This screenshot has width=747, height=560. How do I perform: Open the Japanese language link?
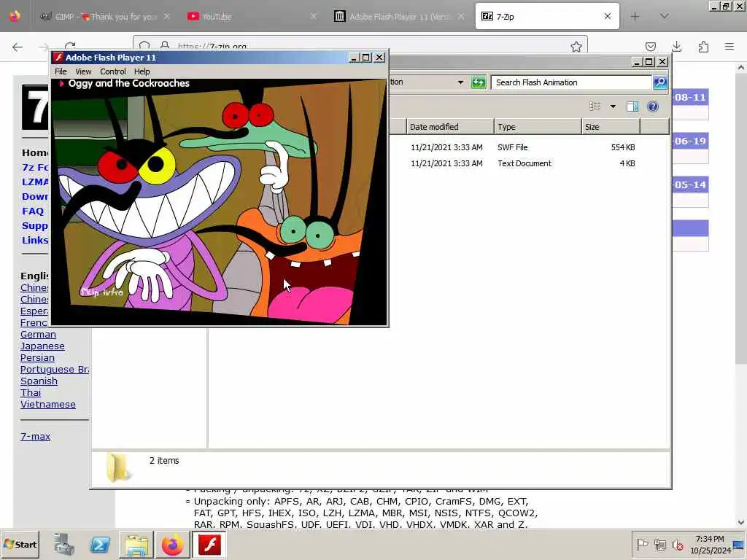coord(42,346)
